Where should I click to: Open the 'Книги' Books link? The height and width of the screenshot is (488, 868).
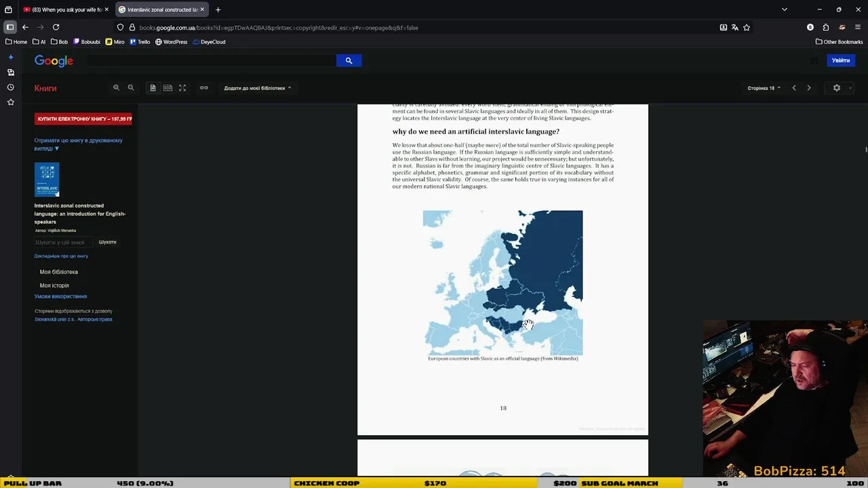click(45, 88)
